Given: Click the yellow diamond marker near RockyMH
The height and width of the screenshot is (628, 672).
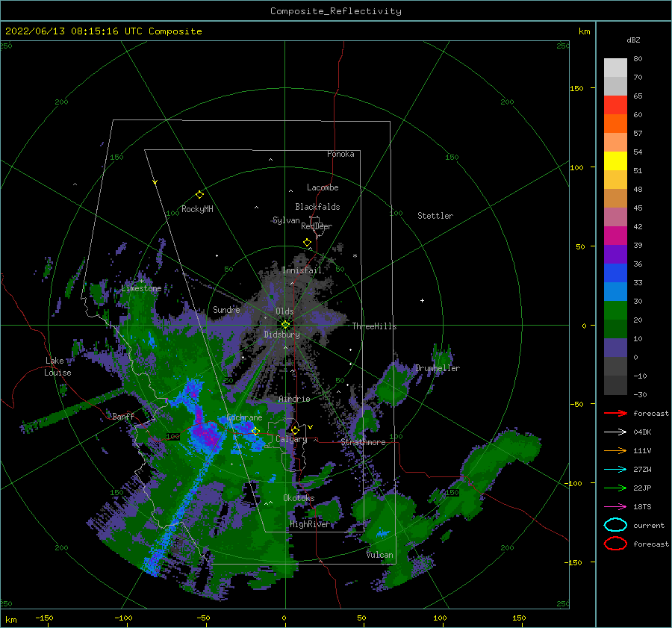Looking at the screenshot, I should pyautogui.click(x=199, y=195).
